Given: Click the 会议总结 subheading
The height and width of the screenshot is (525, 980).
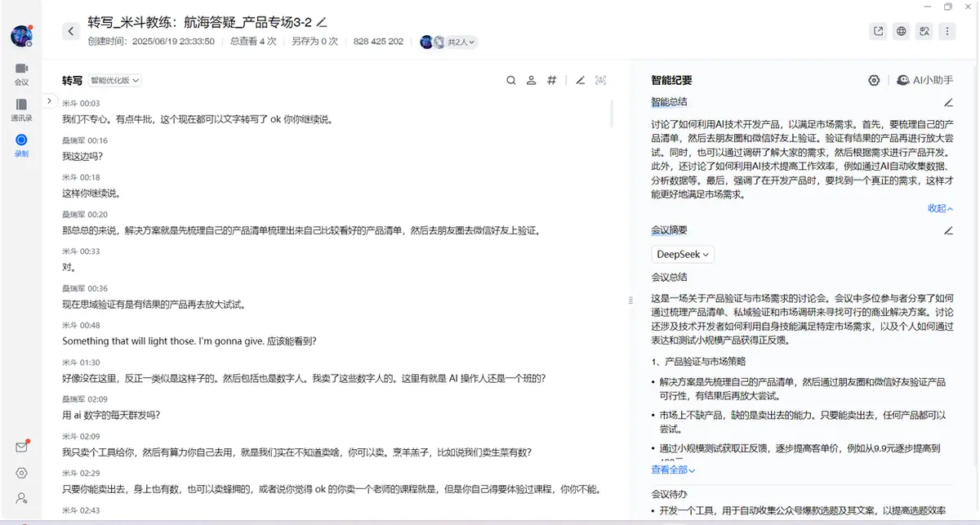Looking at the screenshot, I should point(669,278).
